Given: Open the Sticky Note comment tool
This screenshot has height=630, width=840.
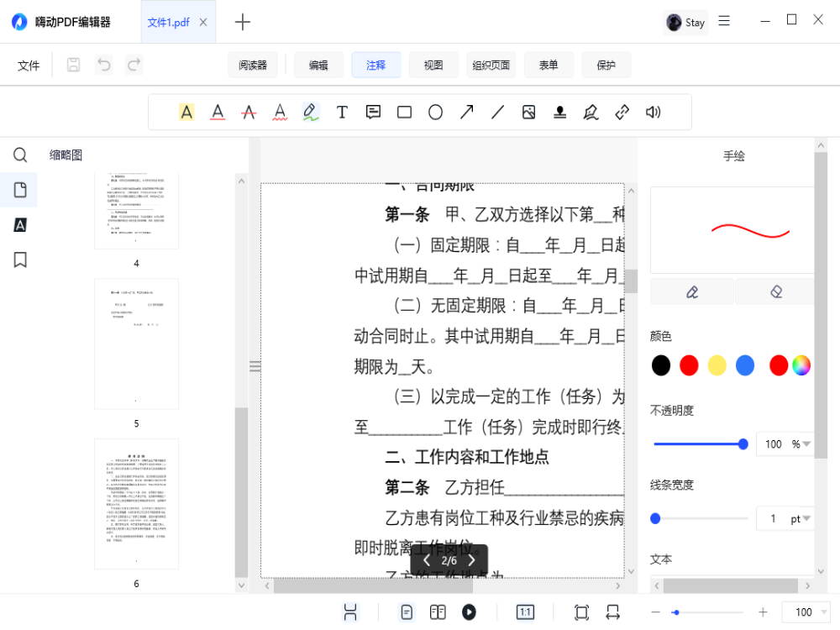Looking at the screenshot, I should (x=373, y=112).
